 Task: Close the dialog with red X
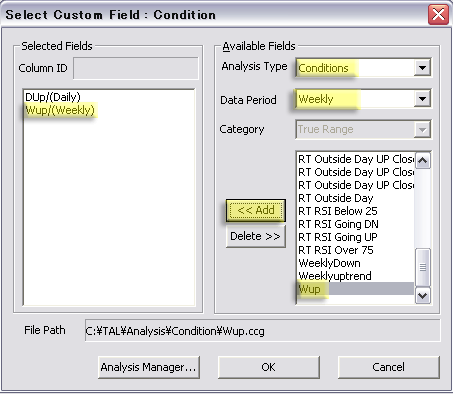point(438,15)
